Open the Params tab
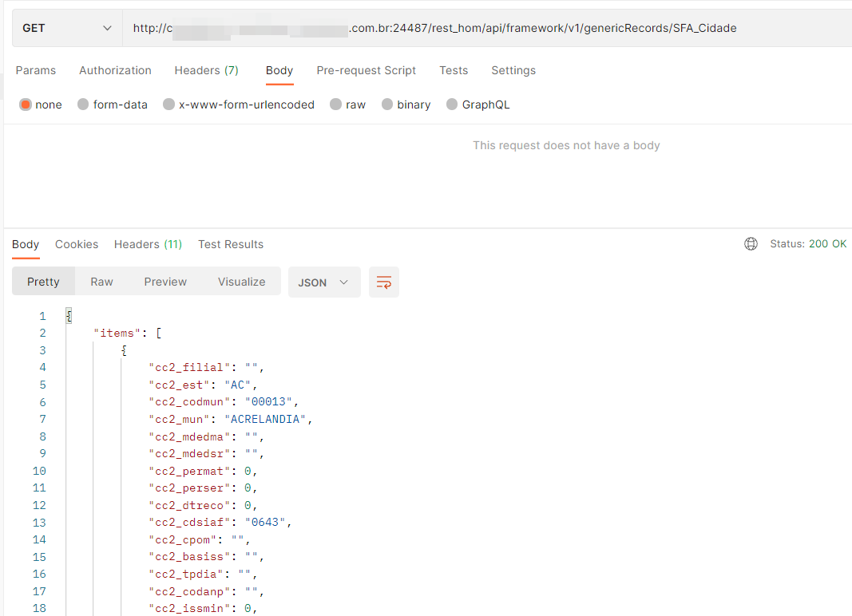This screenshot has height=616, width=852. point(36,71)
